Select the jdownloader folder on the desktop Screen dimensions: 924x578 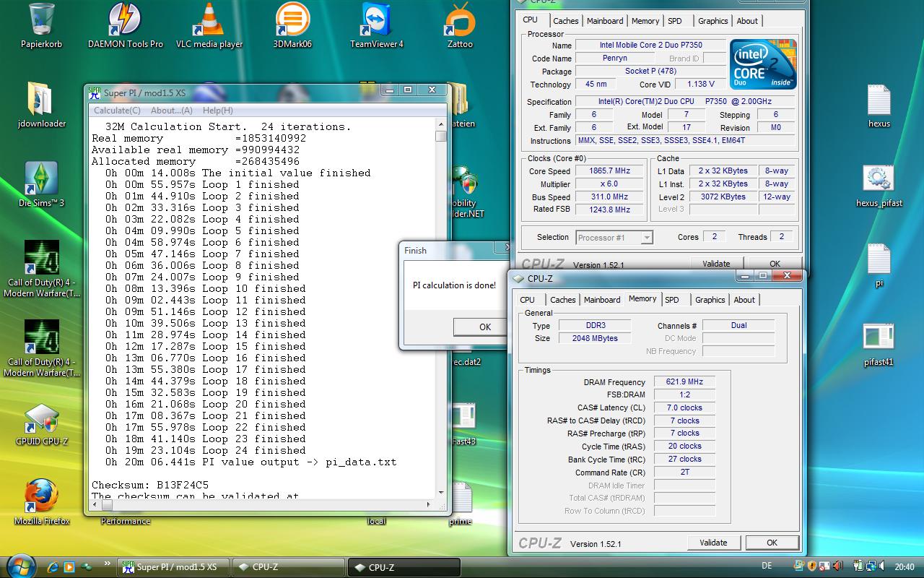click(41, 105)
